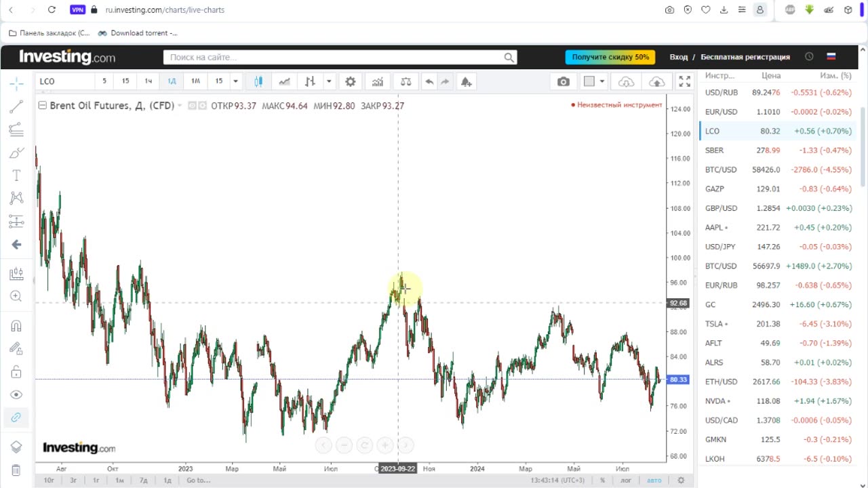Toggle лог logarithmic scale
Screen dimensions: 868x488
click(626, 481)
